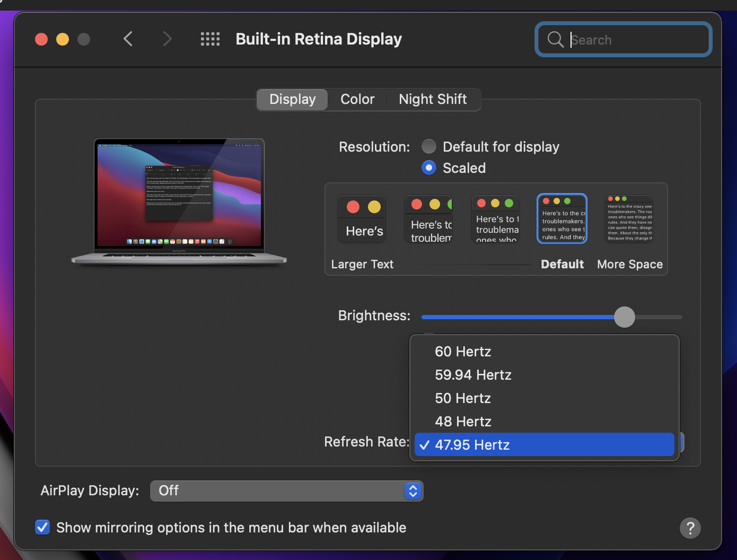
Task: Select Default for display resolution
Action: (x=429, y=146)
